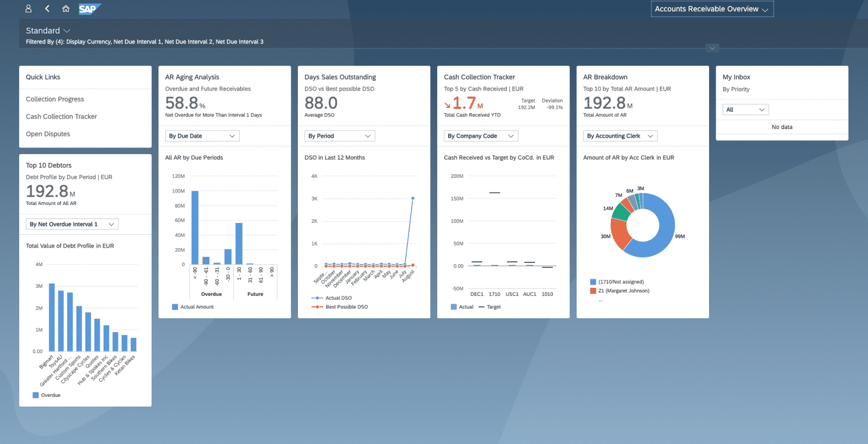
Task: Click the 192.8M Total Amount of AR value
Action: tap(608, 103)
